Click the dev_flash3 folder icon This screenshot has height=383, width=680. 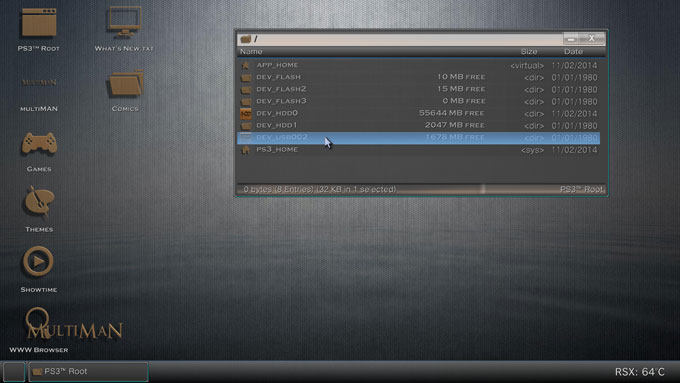point(245,101)
